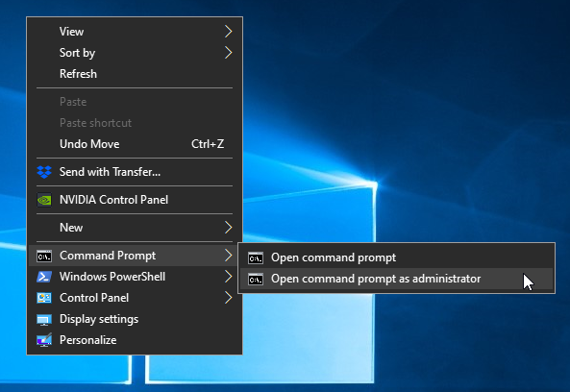The image size is (570, 392).
Task: Click the Personalize icon
Action: pyautogui.click(x=44, y=340)
